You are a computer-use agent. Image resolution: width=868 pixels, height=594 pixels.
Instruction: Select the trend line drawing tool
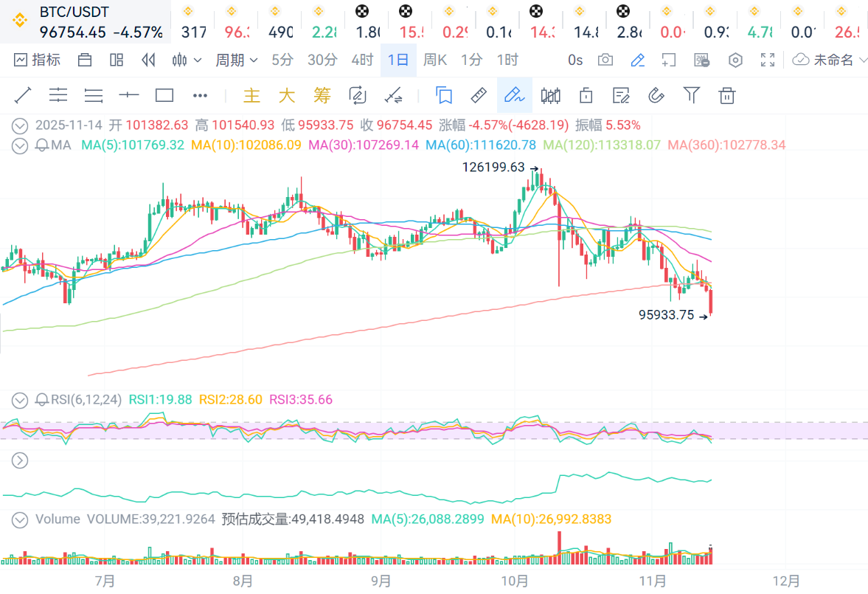tap(23, 95)
